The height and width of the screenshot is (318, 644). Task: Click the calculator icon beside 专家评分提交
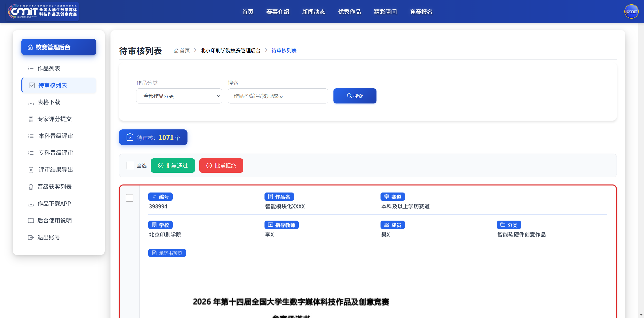[x=31, y=119]
